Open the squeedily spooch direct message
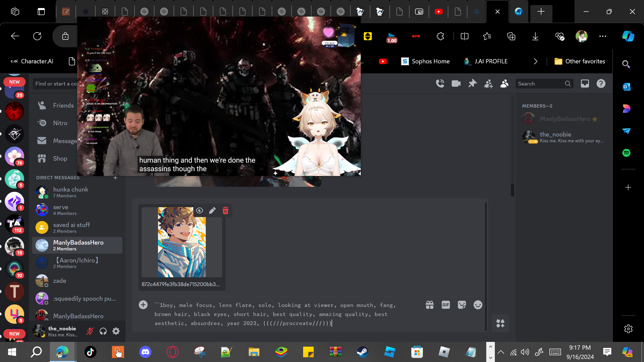Screen dimensions: 644x362 pos(77,299)
